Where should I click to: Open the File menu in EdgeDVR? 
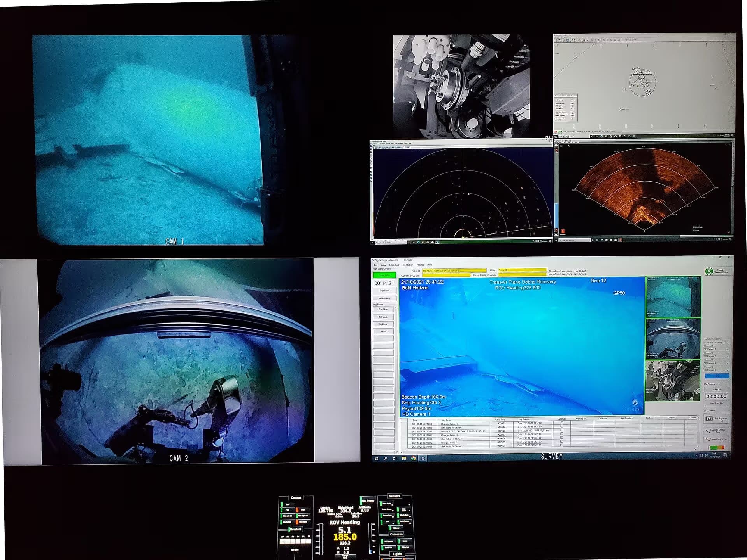376,265
